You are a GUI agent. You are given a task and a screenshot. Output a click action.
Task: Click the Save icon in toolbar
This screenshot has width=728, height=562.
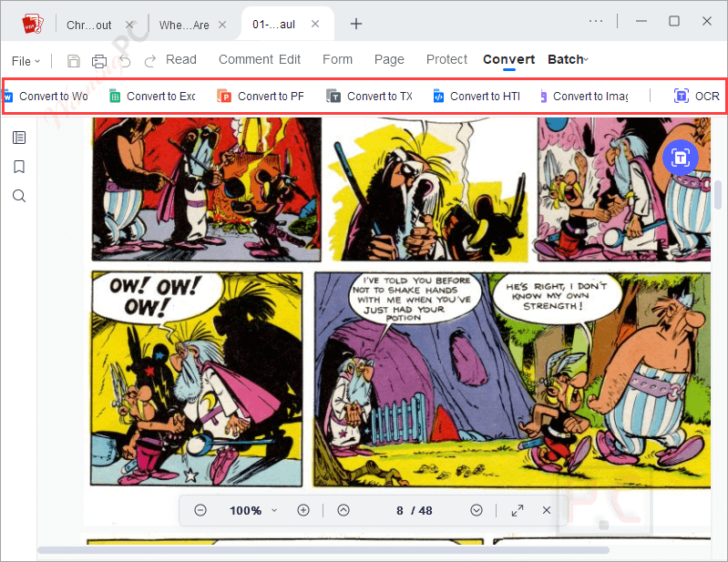(x=74, y=61)
